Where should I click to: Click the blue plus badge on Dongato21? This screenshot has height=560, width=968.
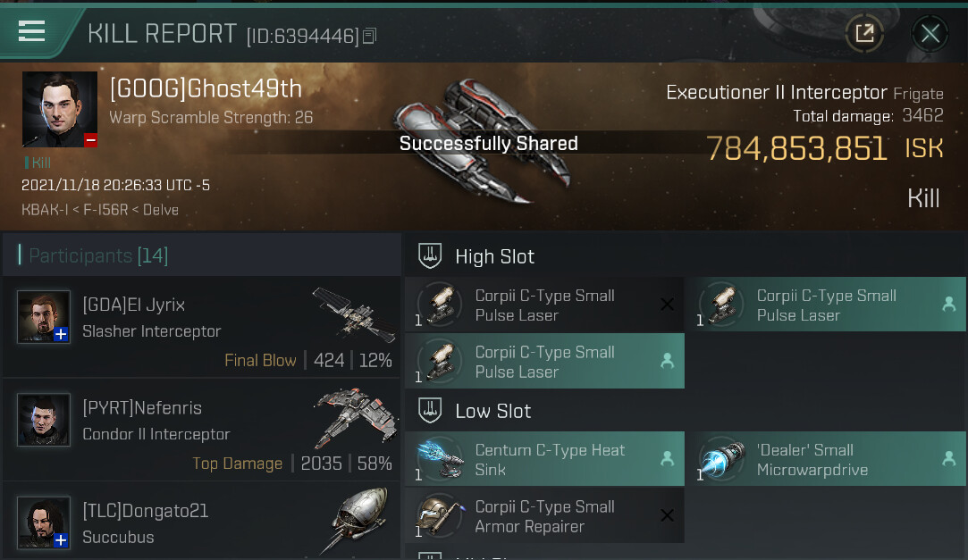point(61,540)
